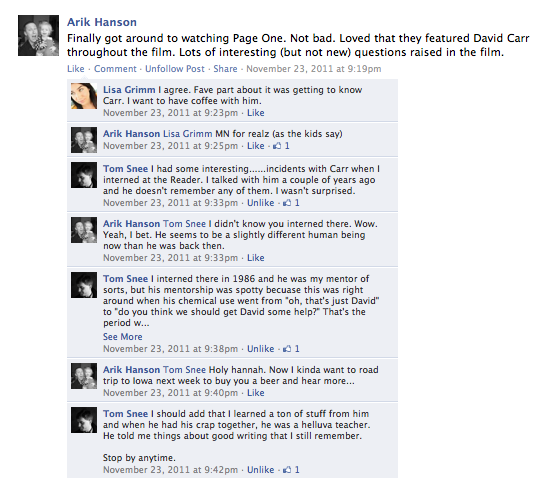Share the Page One post

point(225,69)
